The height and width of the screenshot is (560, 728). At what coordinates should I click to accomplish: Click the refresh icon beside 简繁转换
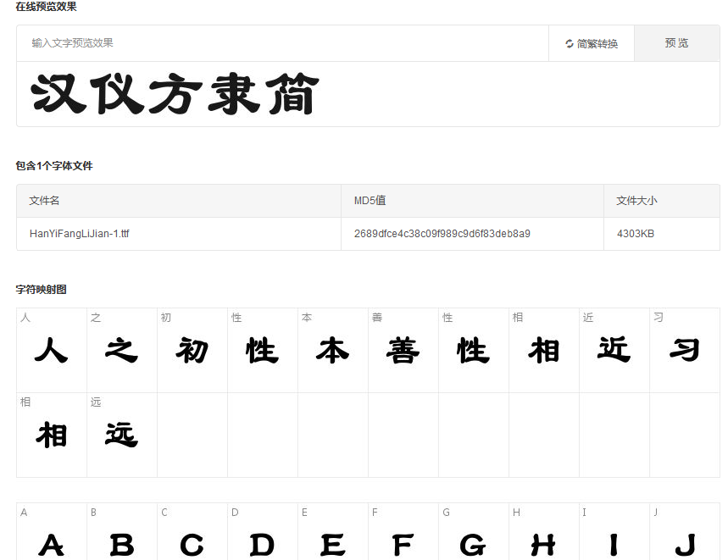coord(570,43)
